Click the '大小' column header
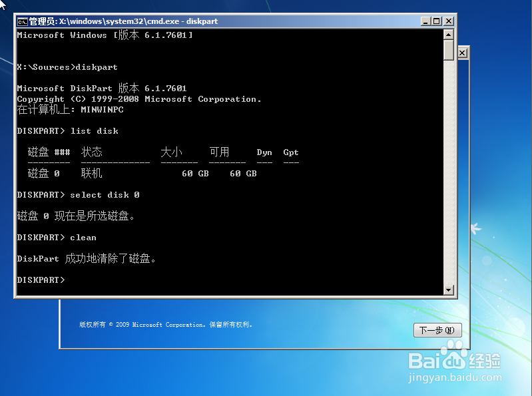Image resolution: width=532 pixels, height=396 pixels. 171,152
